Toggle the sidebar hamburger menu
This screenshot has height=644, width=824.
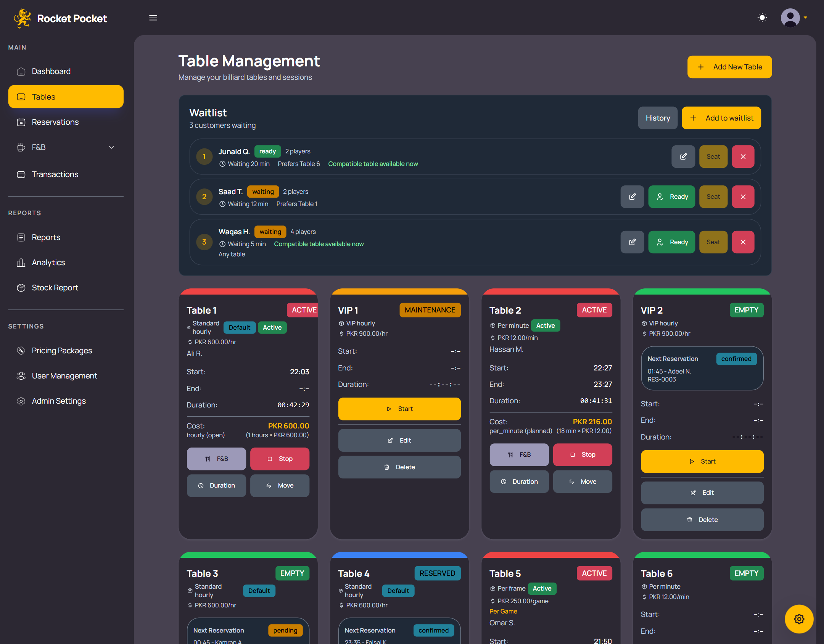153,18
